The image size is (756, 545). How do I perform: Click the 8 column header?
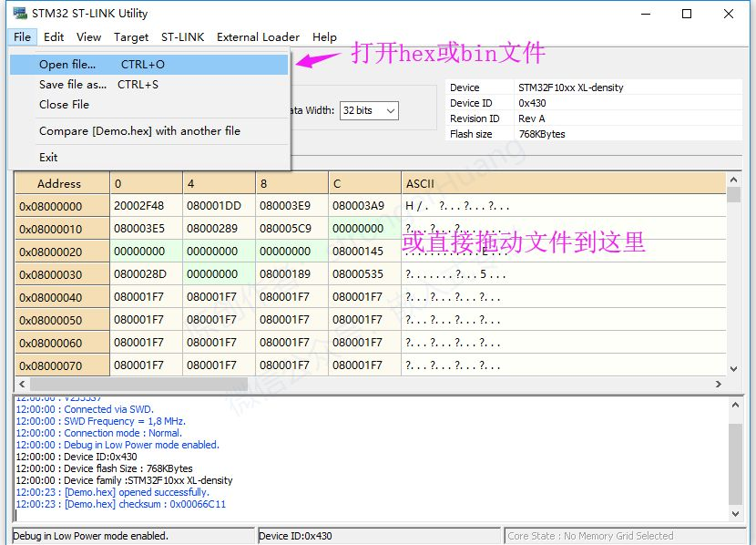click(292, 184)
